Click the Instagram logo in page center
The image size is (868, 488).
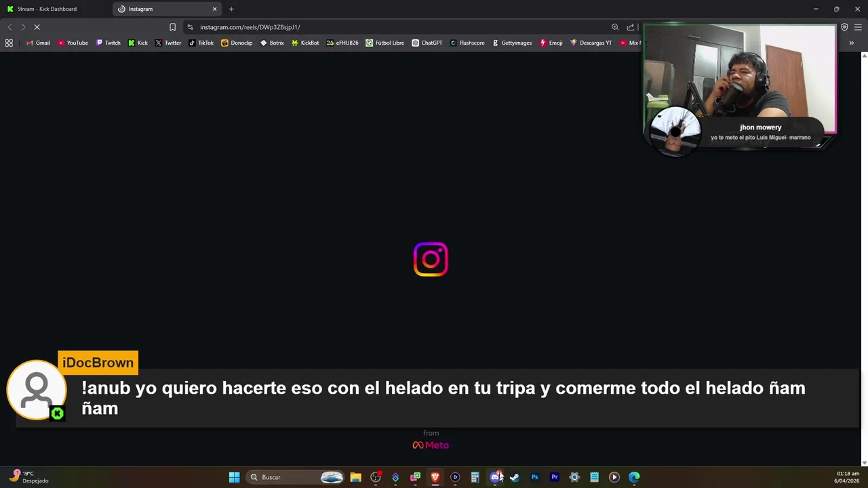tap(431, 259)
